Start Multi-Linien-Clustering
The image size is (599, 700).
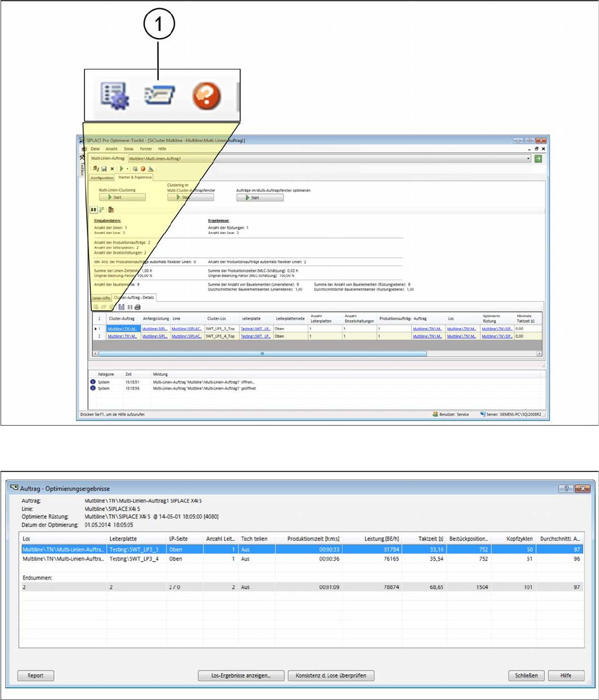tap(122, 198)
